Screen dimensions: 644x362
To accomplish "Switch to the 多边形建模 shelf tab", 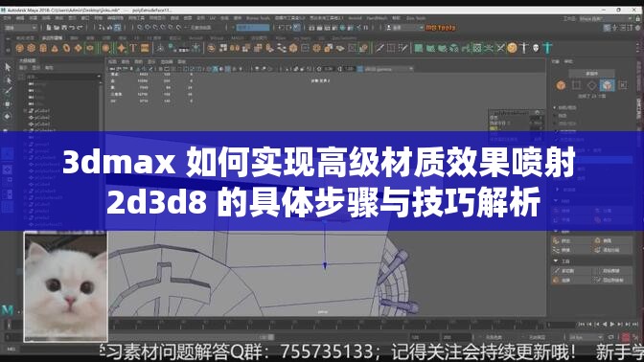I will point(52,38).
